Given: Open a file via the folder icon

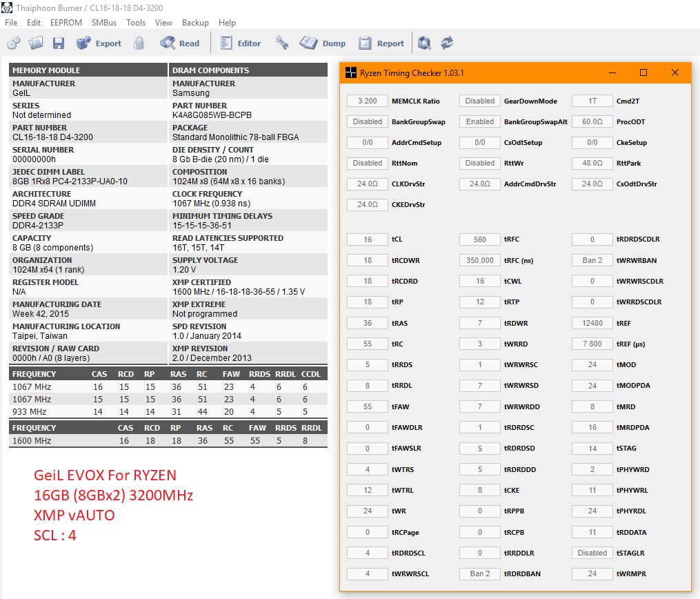Looking at the screenshot, I should [36, 43].
